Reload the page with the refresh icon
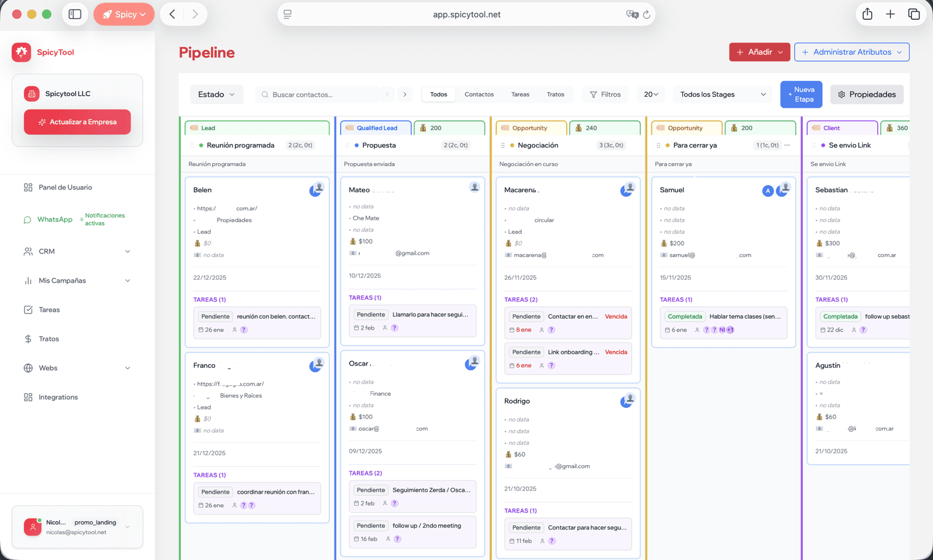Viewport: 933px width, 560px height. coord(647,15)
